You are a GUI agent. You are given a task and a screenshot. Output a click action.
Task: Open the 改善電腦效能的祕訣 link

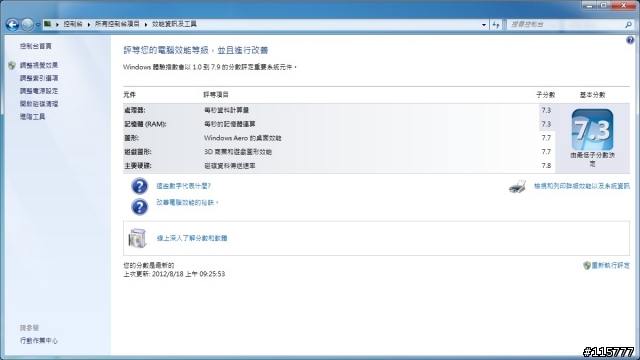[x=187, y=202]
